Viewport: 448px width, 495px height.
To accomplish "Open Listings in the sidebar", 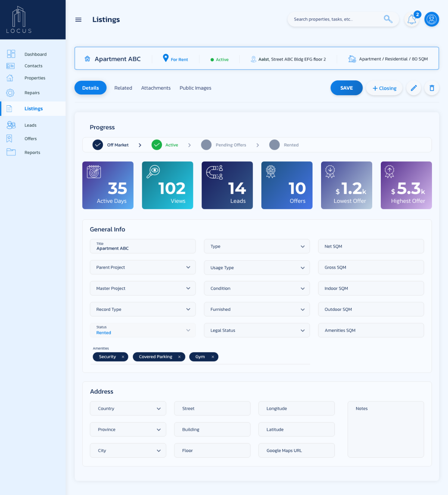I will coord(33,109).
